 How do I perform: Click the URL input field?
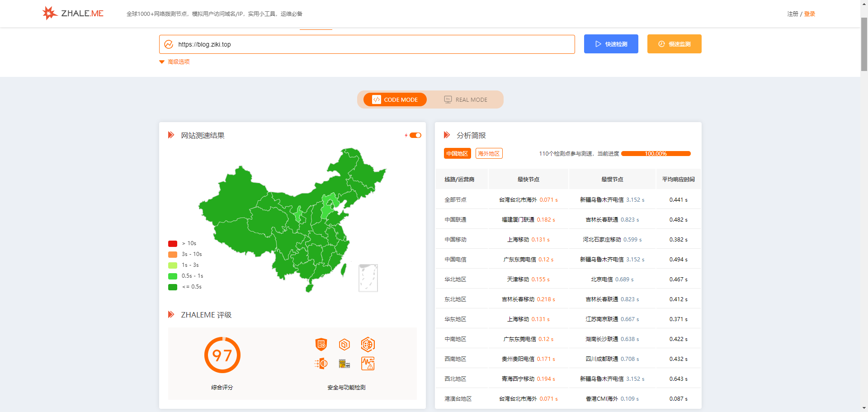pos(367,44)
